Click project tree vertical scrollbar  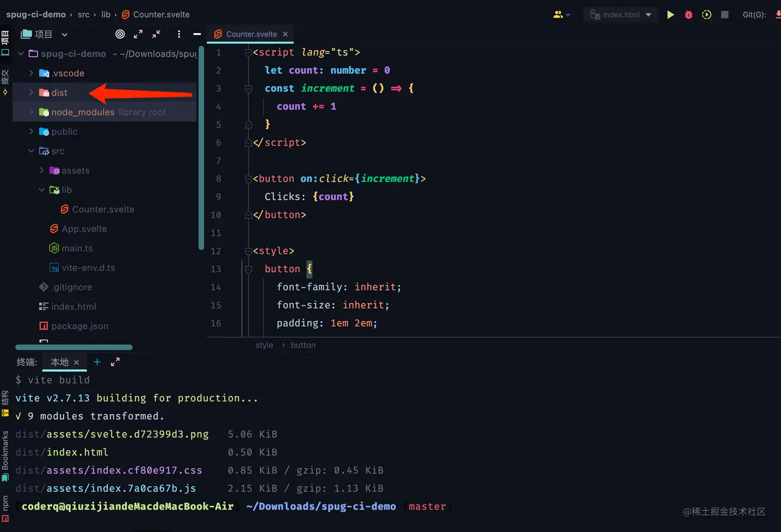point(201,147)
